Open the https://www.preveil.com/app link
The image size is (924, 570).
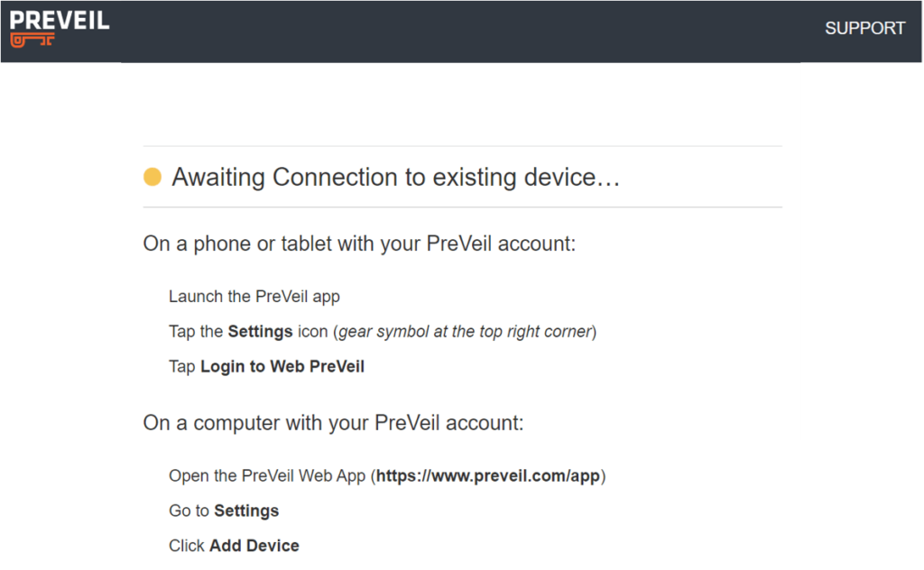(x=488, y=476)
